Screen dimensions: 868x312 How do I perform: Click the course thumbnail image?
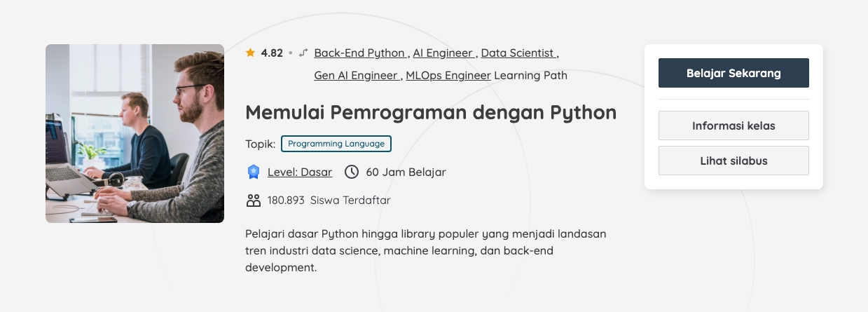point(135,133)
